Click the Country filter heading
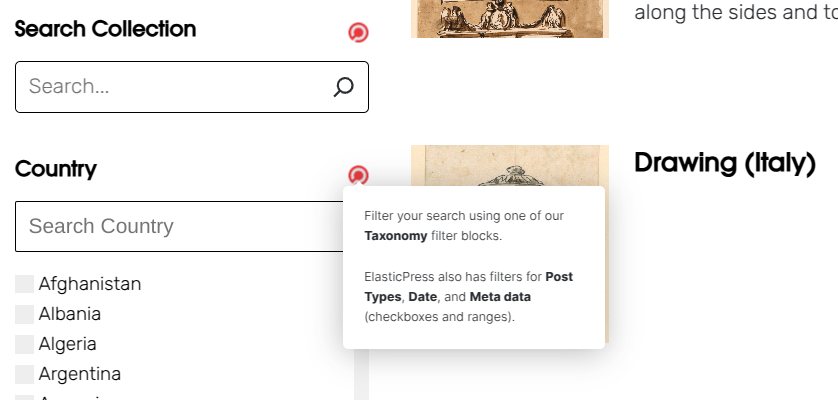 56,169
